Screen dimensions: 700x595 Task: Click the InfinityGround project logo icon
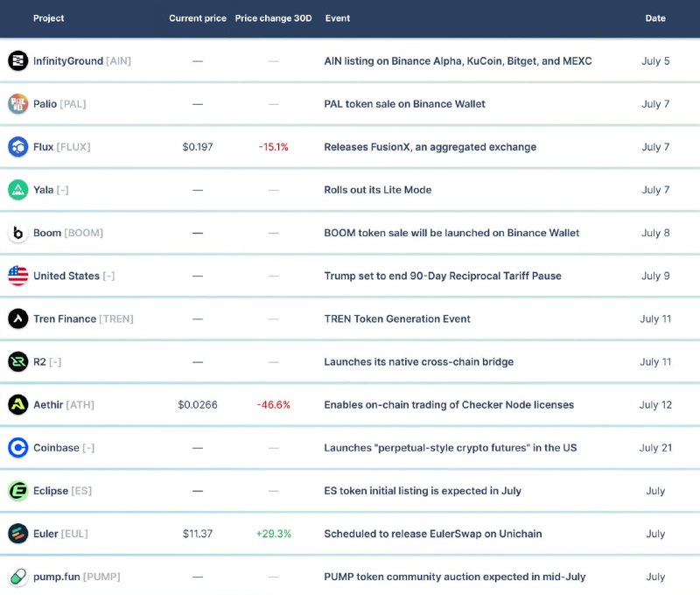(17, 60)
